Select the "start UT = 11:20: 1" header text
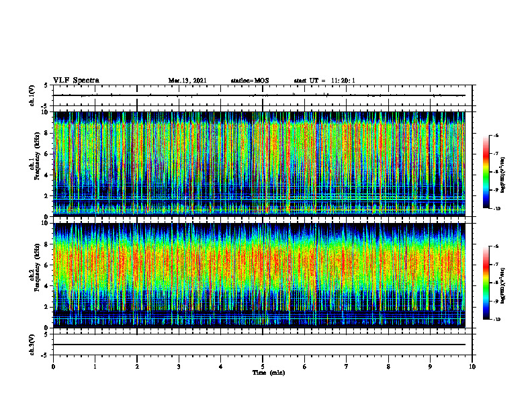 coord(324,81)
